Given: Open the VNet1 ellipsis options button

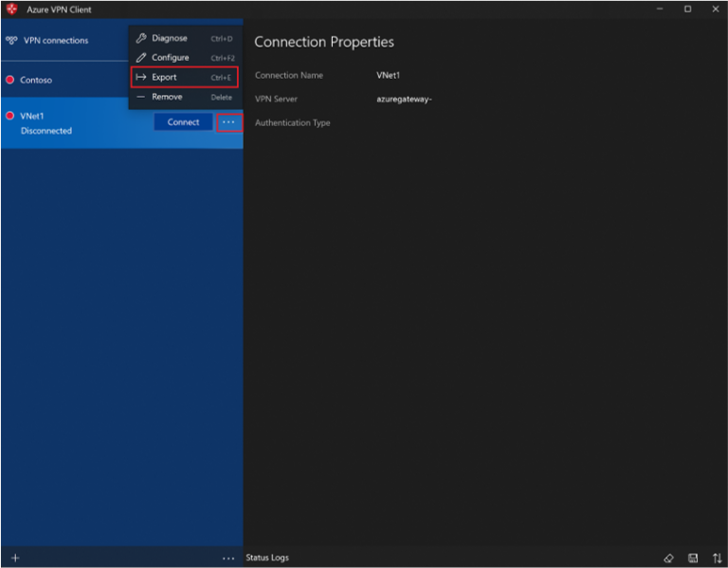Looking at the screenshot, I should [228, 122].
